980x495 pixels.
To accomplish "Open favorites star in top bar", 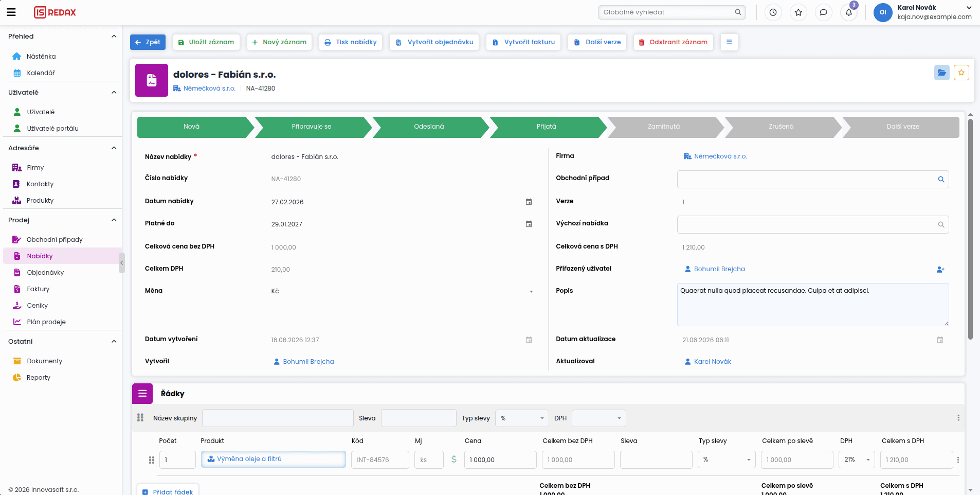I will click(798, 12).
